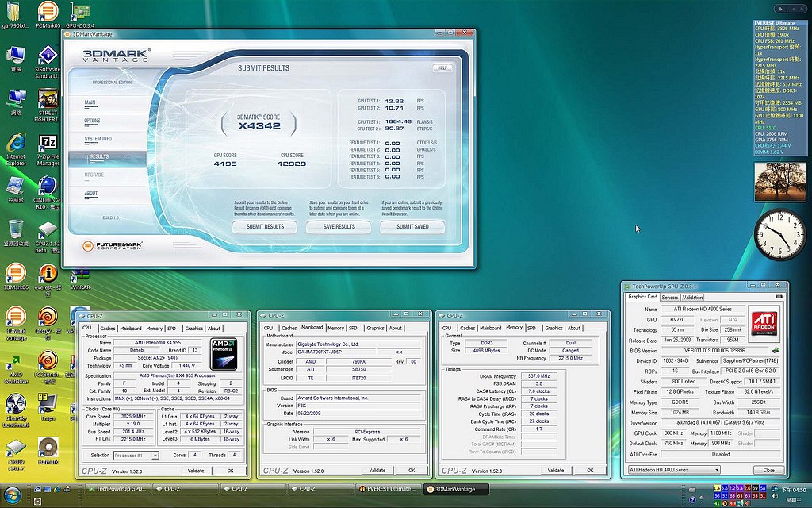The height and width of the screenshot is (508, 812).
Task: Click the analog clock sidebar gadget
Action: click(779, 234)
